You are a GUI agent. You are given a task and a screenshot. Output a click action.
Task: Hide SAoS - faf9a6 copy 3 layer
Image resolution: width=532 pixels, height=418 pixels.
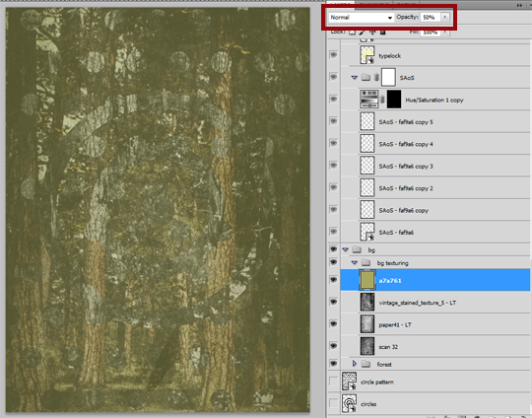pos(334,165)
